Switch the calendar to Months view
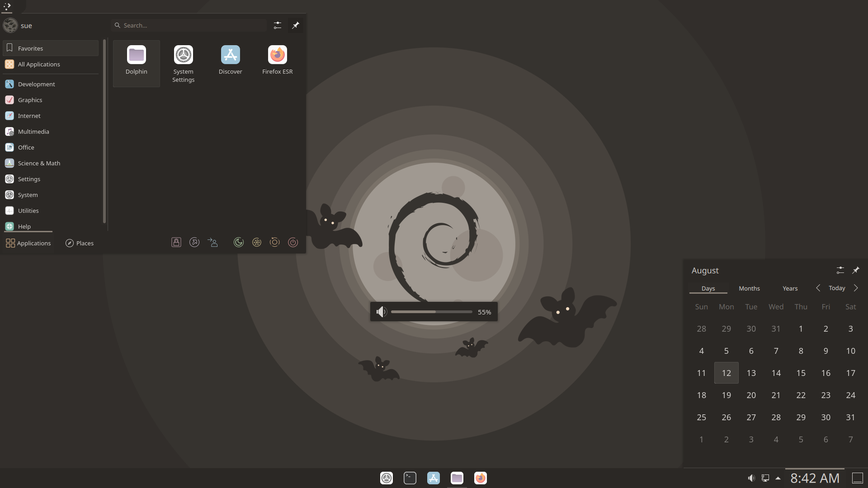The image size is (868, 488). (749, 288)
